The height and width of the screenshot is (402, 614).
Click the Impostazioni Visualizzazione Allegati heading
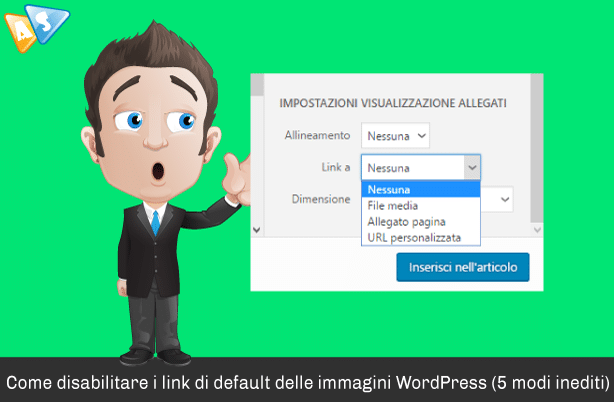(x=393, y=103)
